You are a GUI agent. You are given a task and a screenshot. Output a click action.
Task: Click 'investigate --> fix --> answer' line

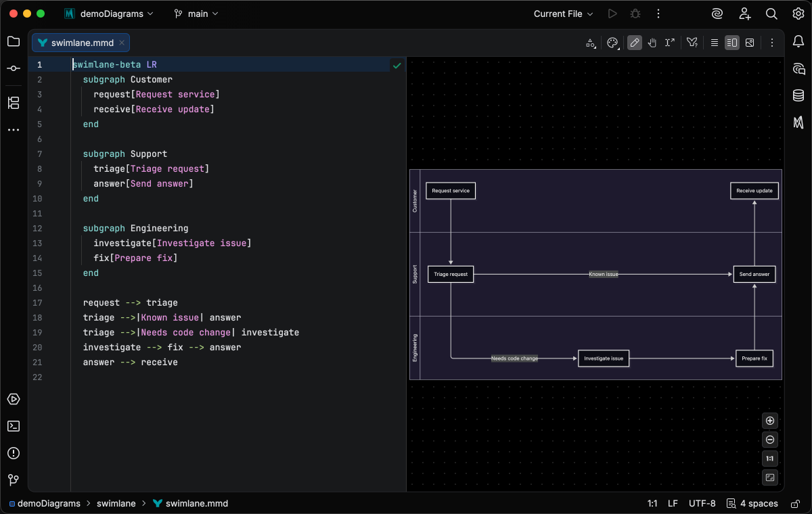pyautogui.click(x=162, y=348)
